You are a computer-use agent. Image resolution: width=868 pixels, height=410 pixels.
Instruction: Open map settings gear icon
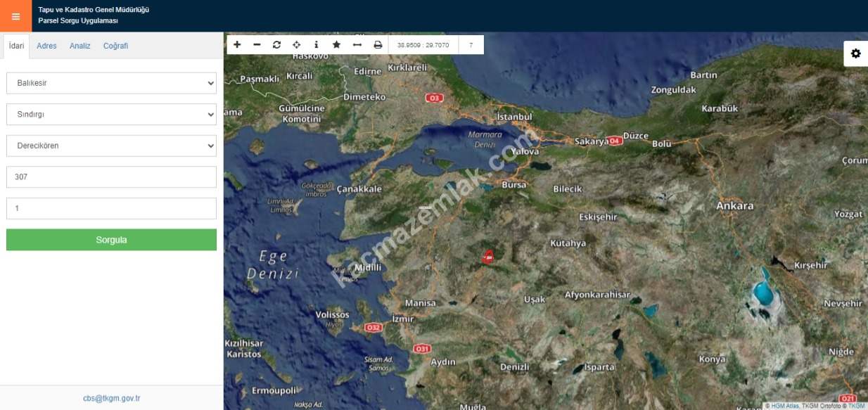(x=855, y=53)
